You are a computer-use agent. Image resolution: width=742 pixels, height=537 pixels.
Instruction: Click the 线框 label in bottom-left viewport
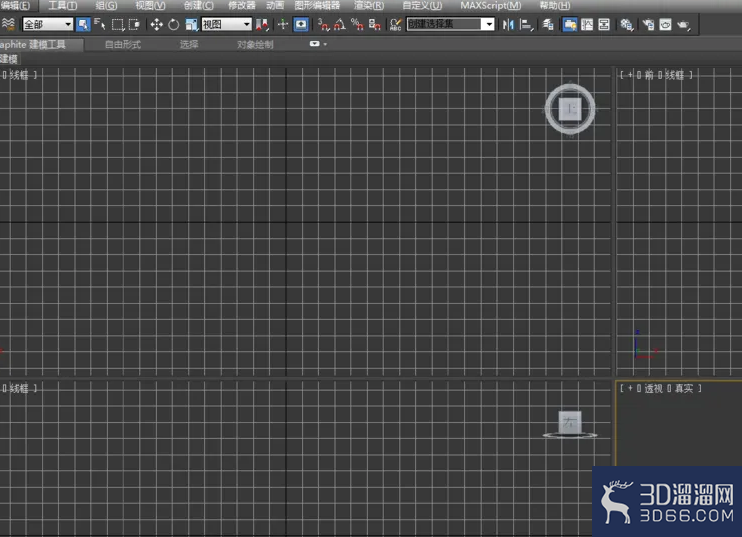click(19, 388)
